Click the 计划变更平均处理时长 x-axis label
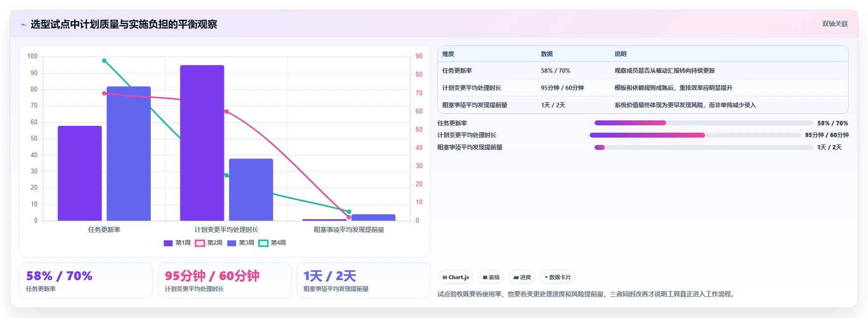 [x=226, y=230]
